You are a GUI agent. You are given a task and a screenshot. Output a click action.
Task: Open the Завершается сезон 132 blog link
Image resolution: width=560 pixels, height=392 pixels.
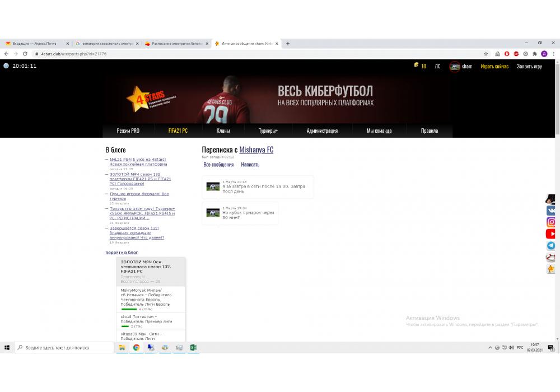[x=137, y=233]
